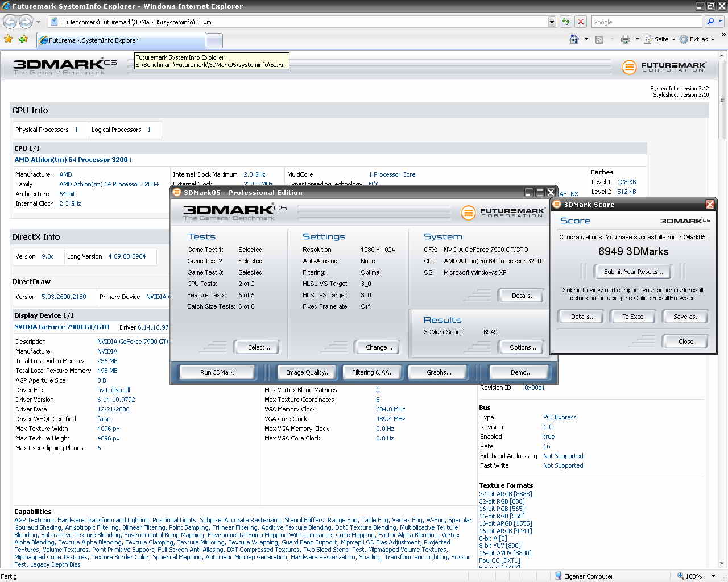Screen dimensions: 728x582
Task: Expand the address bar history dropdown
Action: pyautogui.click(x=552, y=22)
